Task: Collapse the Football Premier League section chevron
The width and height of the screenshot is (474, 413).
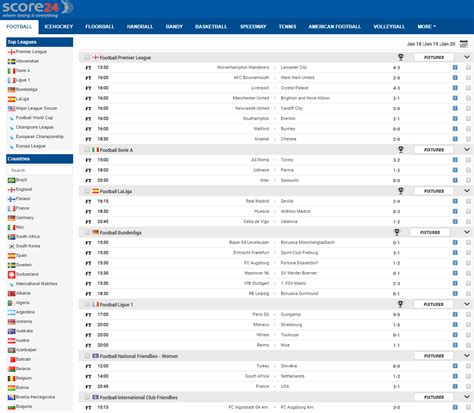Action: (x=467, y=57)
